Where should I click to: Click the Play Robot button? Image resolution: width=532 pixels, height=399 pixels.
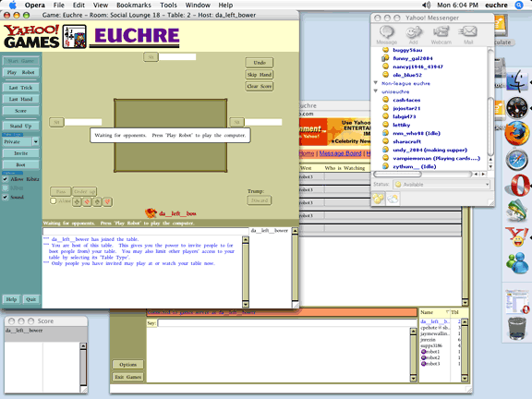(20, 72)
